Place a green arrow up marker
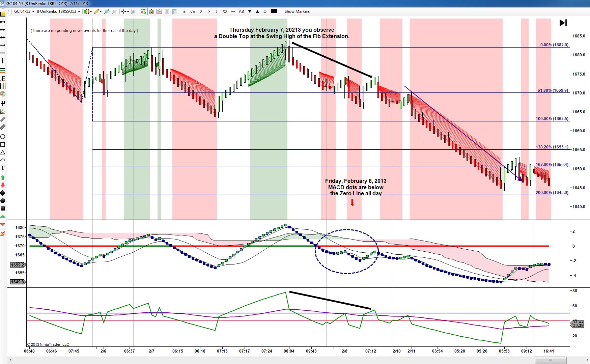590x364 pixels. 3,177
